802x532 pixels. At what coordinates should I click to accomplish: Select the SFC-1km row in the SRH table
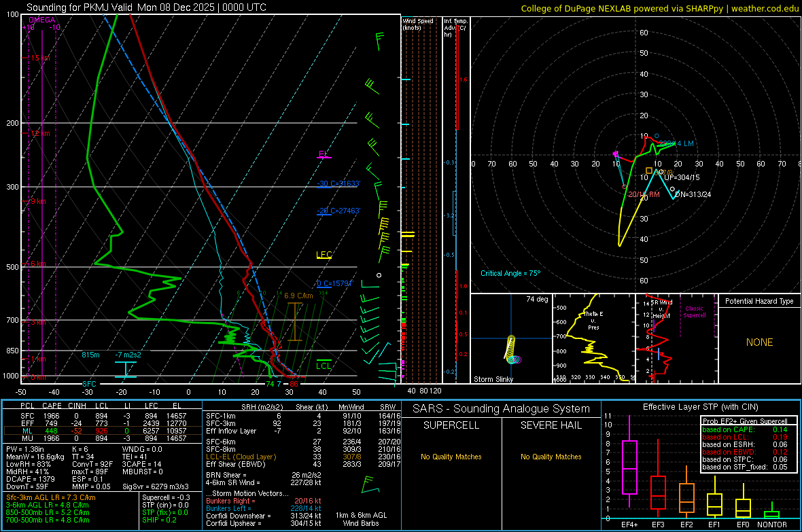point(303,416)
